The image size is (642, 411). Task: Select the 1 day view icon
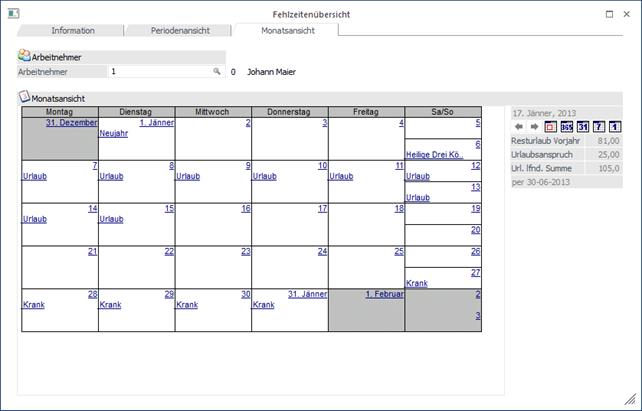614,127
